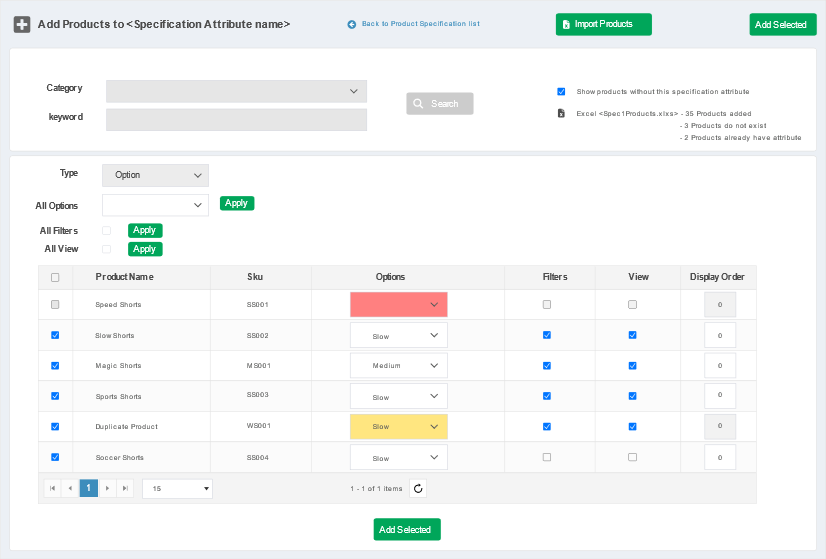Click the keyword input field
The image size is (826, 559).
click(236, 120)
